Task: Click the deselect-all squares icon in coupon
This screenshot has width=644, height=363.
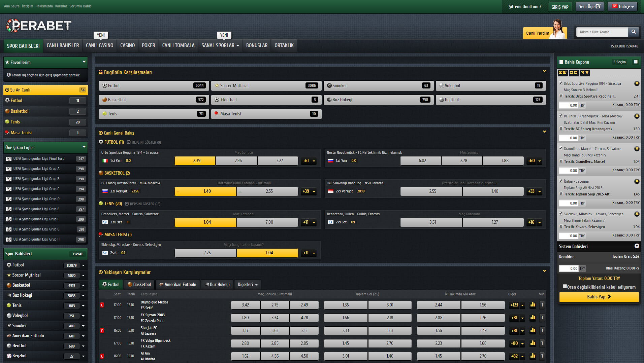Action: [x=574, y=73]
